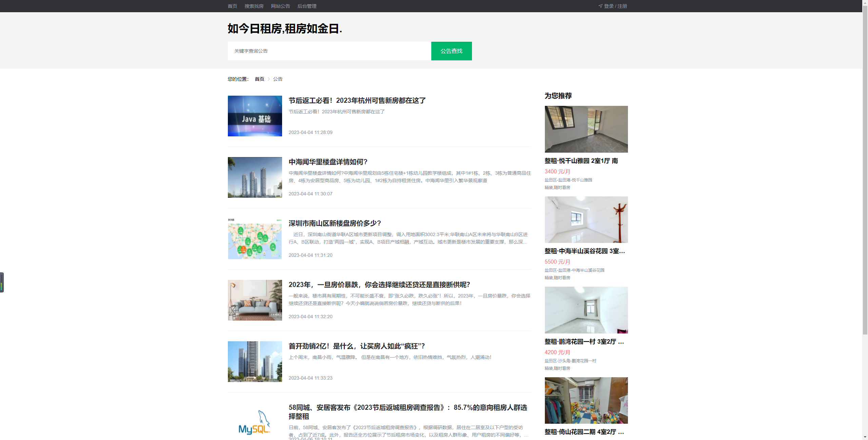Open the Java 基础 article thumbnail
The width and height of the screenshot is (868, 440).
pyautogui.click(x=255, y=116)
